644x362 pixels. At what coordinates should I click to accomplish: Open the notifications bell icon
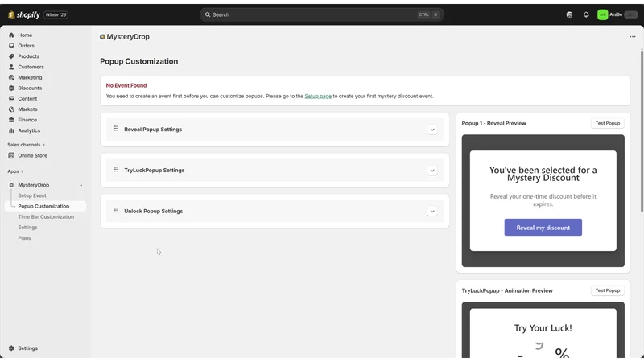586,14
